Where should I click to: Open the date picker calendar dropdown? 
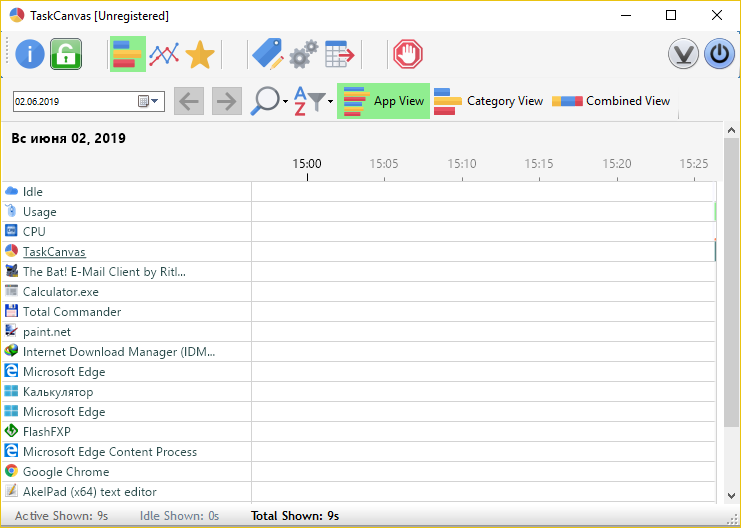(x=149, y=101)
